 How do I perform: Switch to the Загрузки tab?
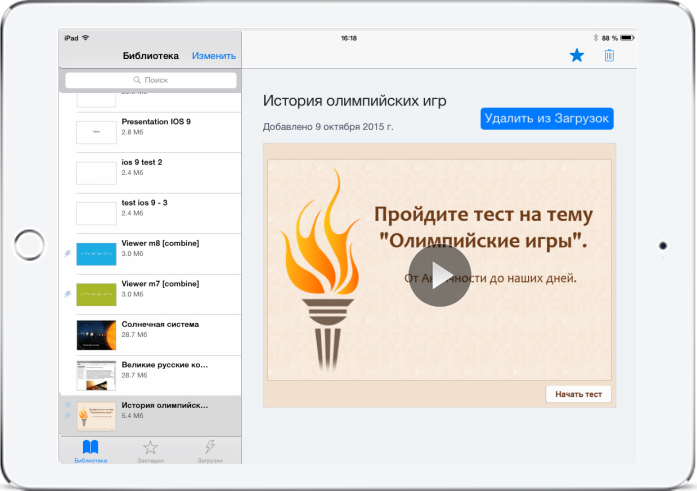[210, 451]
